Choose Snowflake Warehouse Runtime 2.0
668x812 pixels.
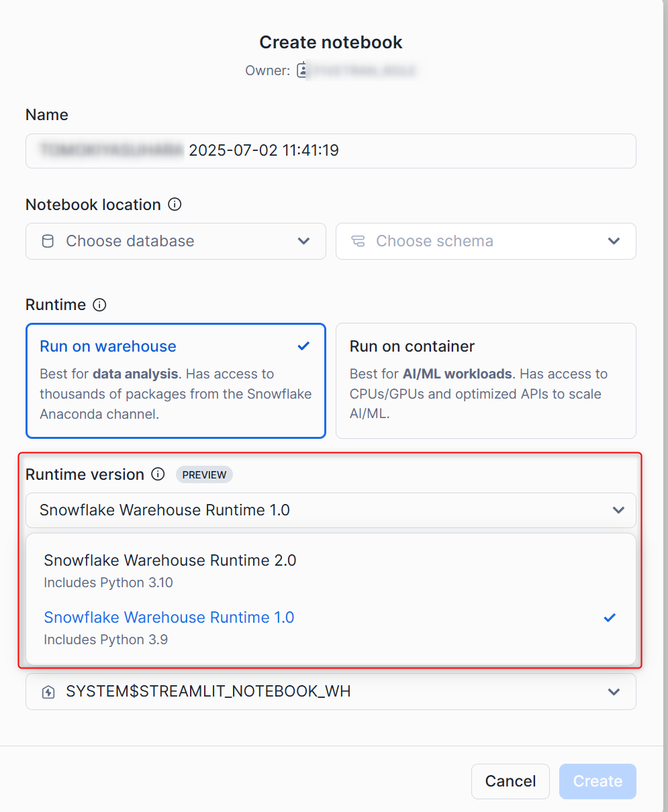(331, 570)
